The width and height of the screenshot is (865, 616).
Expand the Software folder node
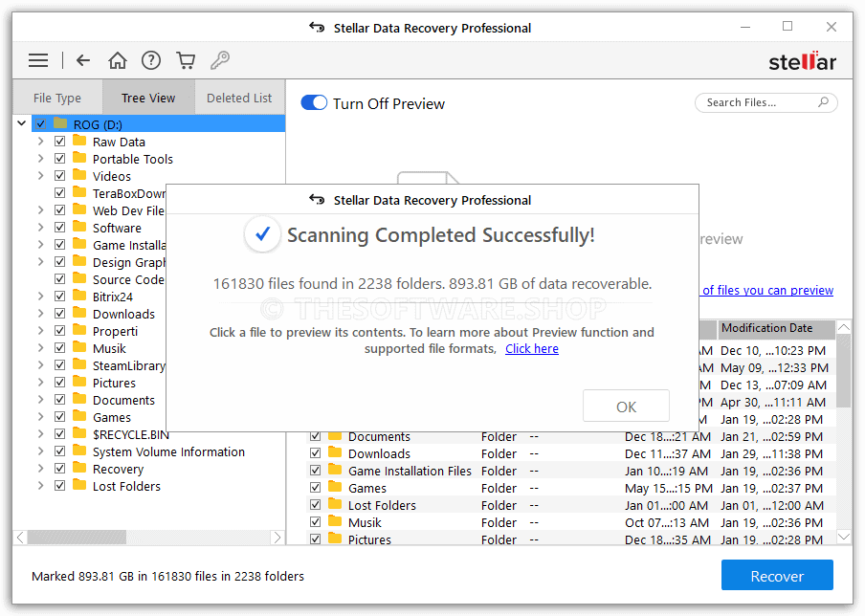point(41,228)
